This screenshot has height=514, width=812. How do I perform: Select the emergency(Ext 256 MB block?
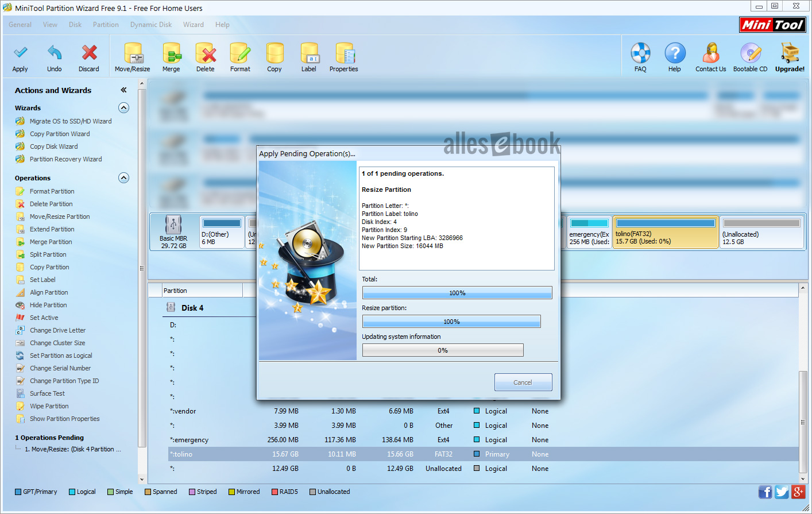click(x=589, y=232)
